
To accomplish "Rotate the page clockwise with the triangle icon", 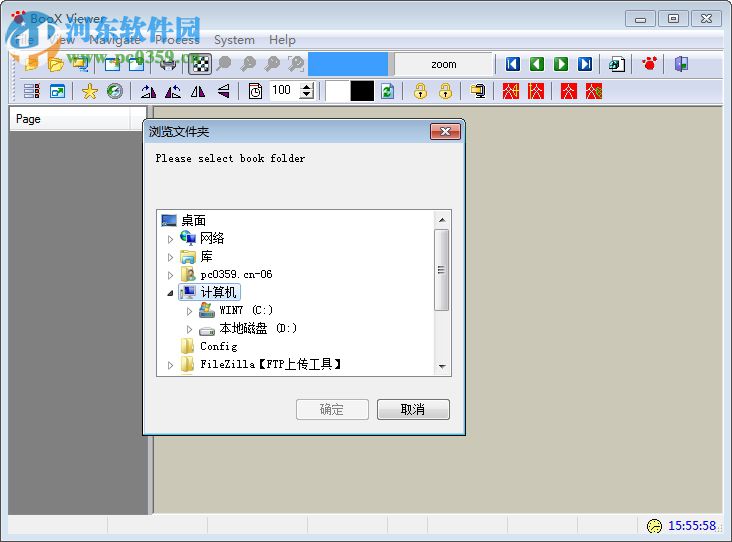I will tap(148, 91).
